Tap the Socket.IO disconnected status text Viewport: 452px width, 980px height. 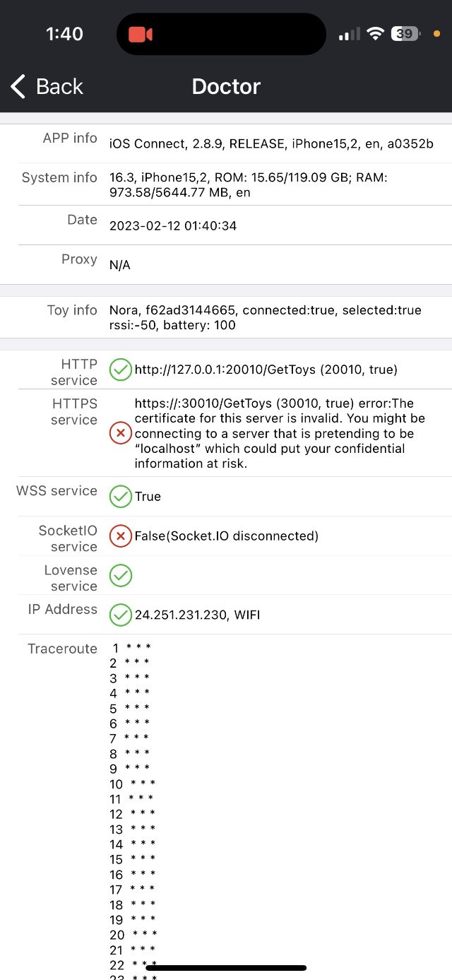pos(227,536)
